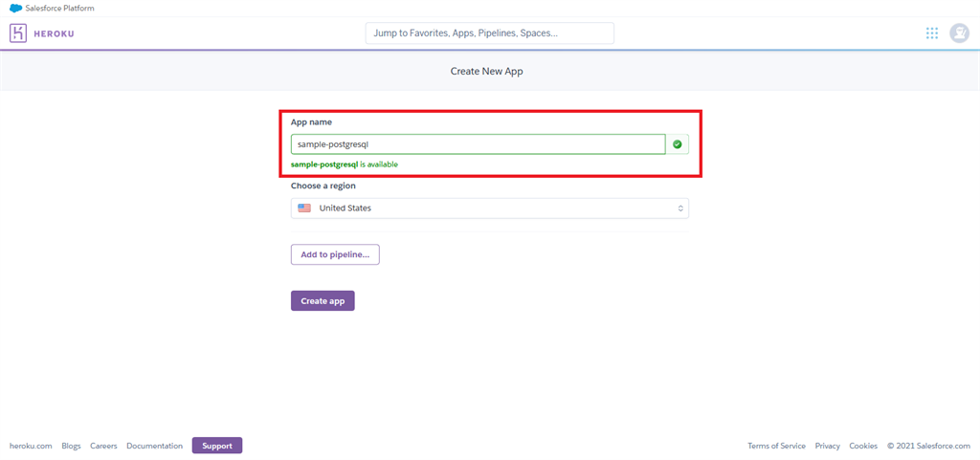Click the Add to pipeline button
The width and height of the screenshot is (980, 460).
[335, 254]
